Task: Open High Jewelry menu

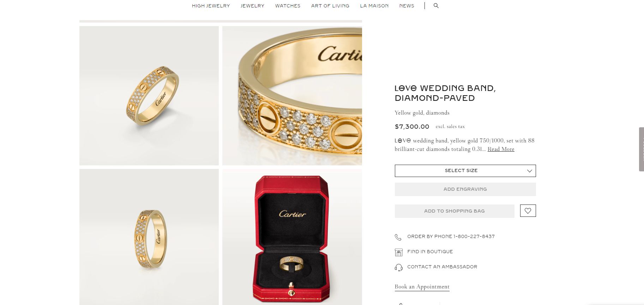Action: [x=211, y=6]
